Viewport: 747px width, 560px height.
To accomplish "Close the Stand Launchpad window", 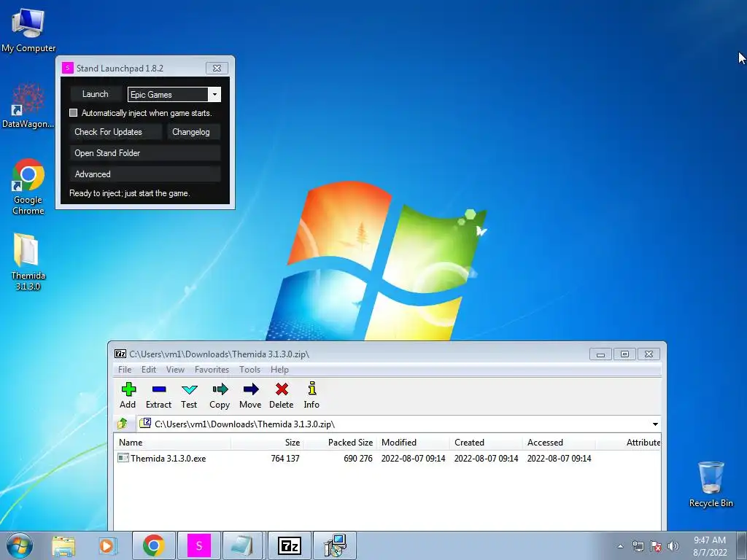I will [x=217, y=68].
